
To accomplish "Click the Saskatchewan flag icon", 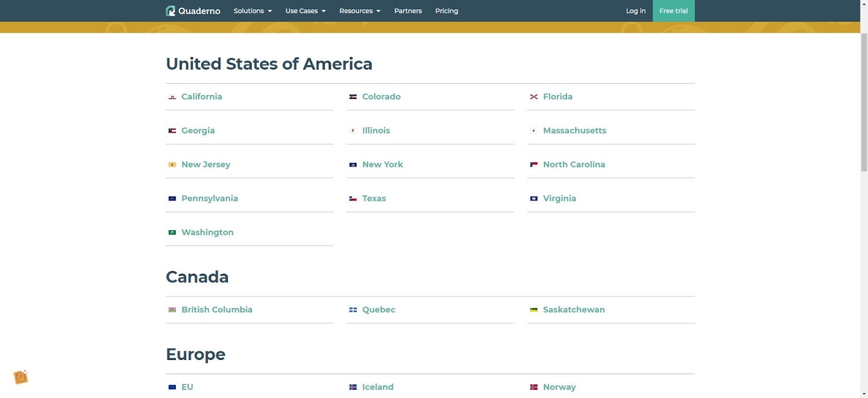I will click(534, 310).
